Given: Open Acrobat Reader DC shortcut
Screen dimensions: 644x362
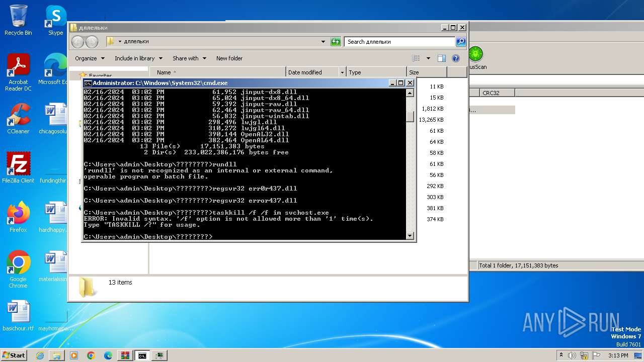Looking at the screenshot, I should point(18,72).
